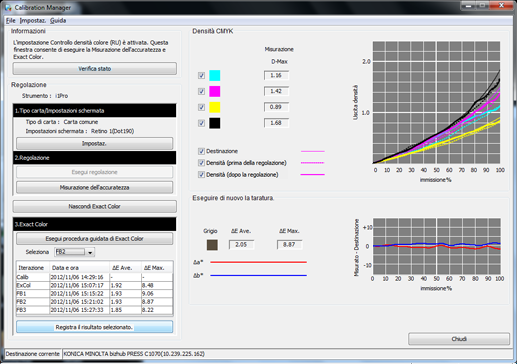Screen dimensions: 517x364
Task: Click the Grigio gray patch swatch
Action: point(212,245)
